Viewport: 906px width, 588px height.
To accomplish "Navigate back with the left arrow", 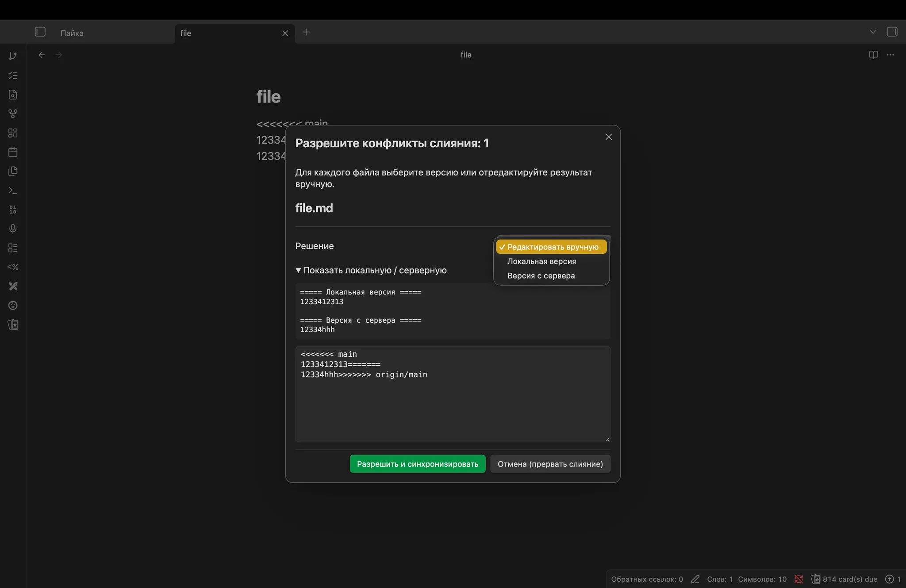I will pos(42,55).
